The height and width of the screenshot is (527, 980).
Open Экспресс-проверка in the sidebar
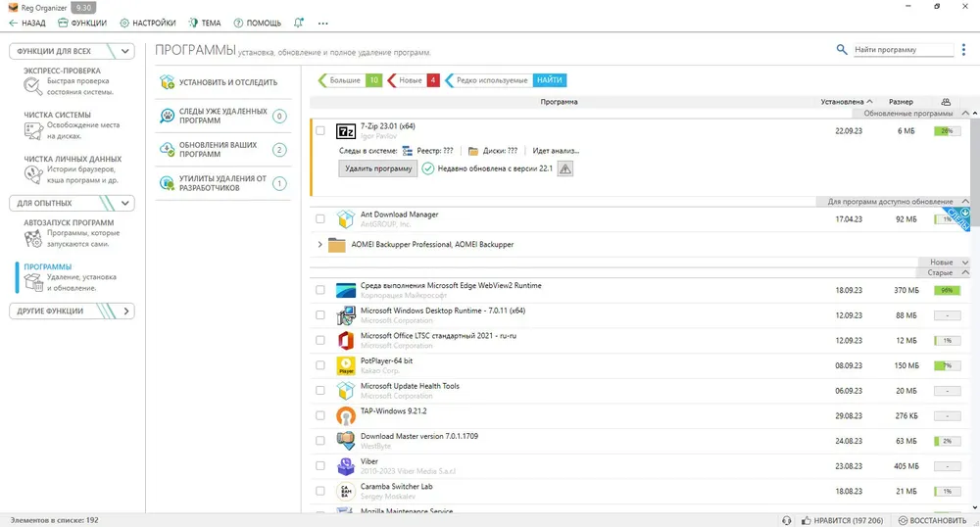(70, 81)
